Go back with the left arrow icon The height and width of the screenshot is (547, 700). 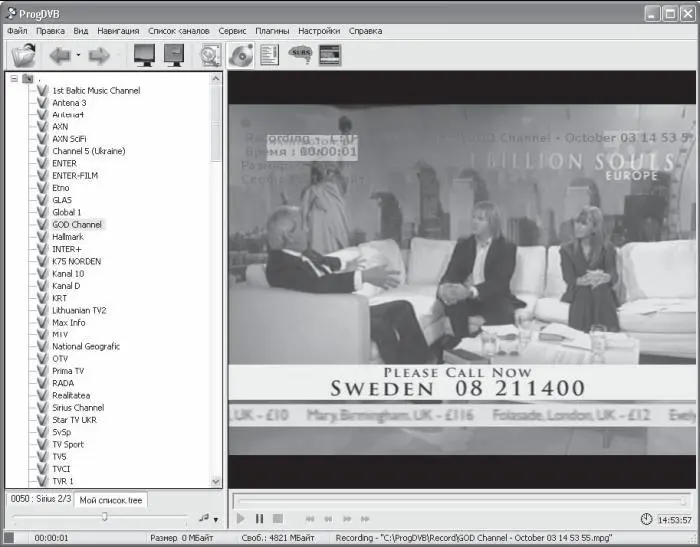59,55
